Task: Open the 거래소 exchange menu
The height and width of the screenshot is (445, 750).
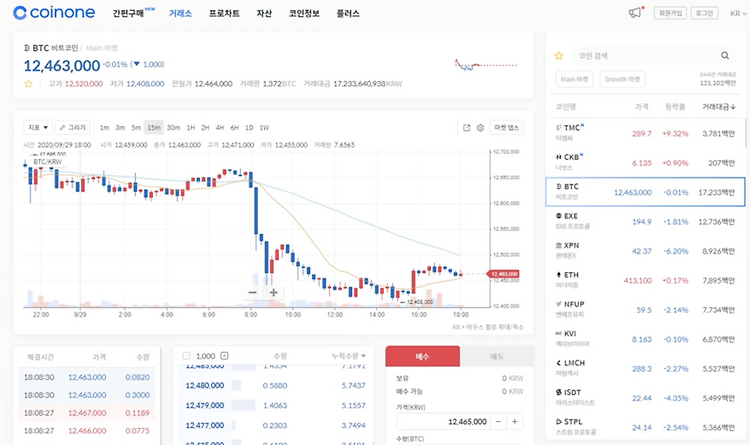Action: (180, 13)
